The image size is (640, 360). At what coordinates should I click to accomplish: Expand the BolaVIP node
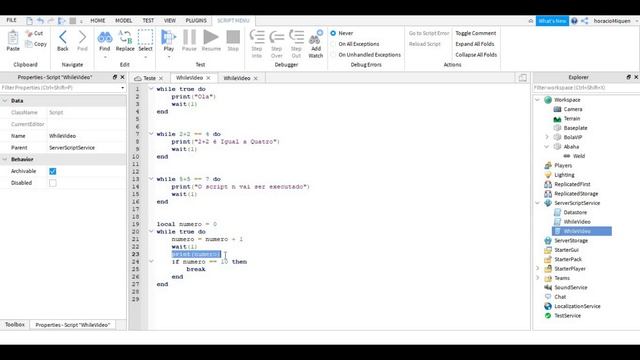(x=547, y=137)
